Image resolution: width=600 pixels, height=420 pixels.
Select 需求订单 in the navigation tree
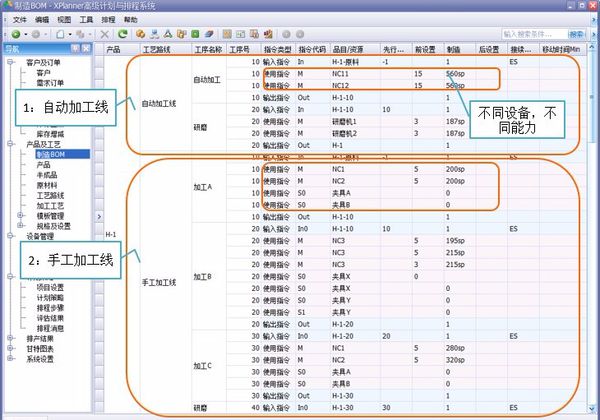(x=50, y=83)
